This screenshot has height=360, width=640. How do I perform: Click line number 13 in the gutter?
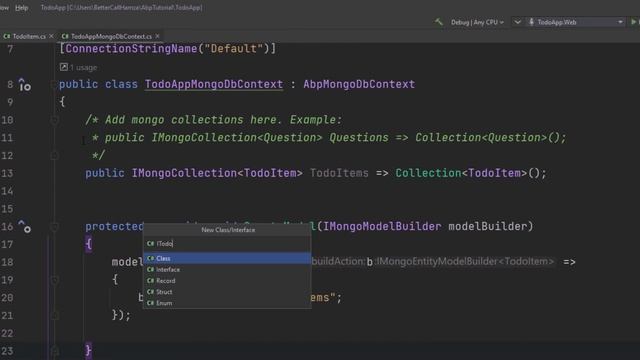7,173
